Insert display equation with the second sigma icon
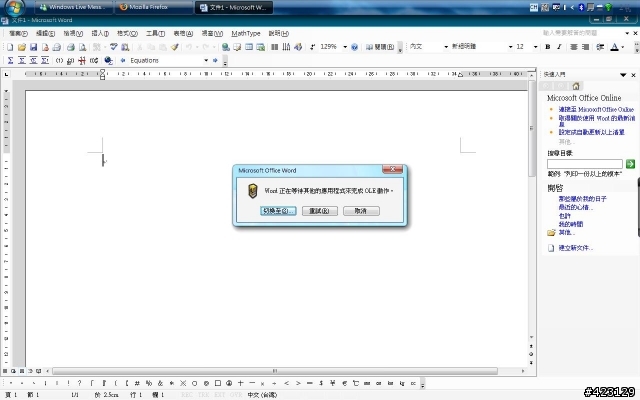The image size is (640, 400). [x=22, y=60]
